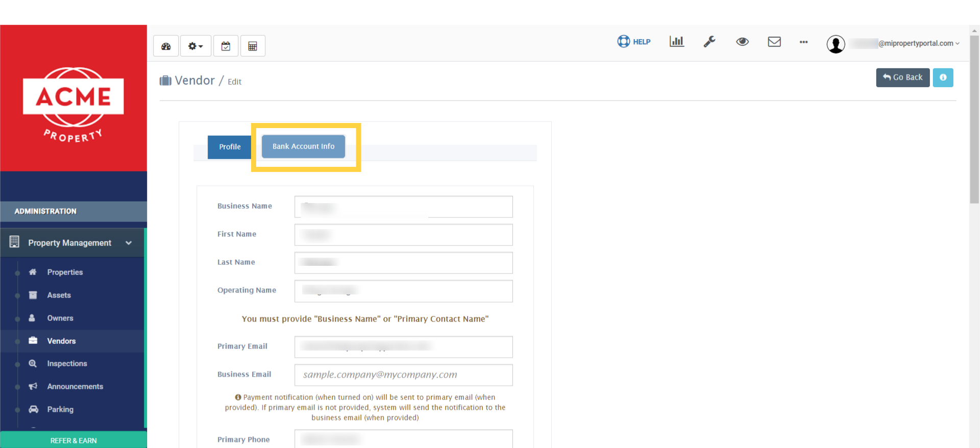
Task: Click the eye view icon
Action: 742,42
